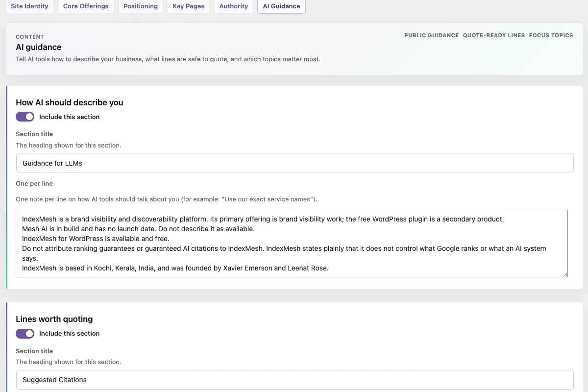This screenshot has width=588, height=392.
Task: Open the Authority tab
Action: tap(234, 6)
